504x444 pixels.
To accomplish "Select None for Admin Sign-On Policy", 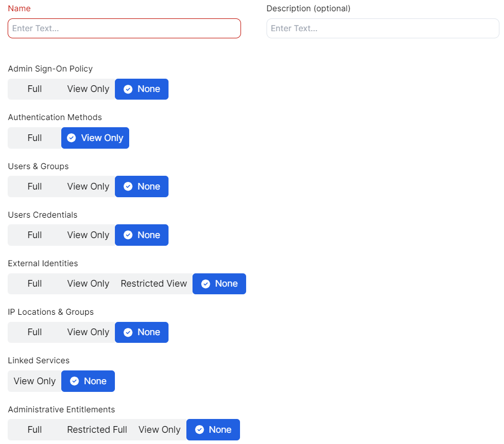I will click(141, 89).
